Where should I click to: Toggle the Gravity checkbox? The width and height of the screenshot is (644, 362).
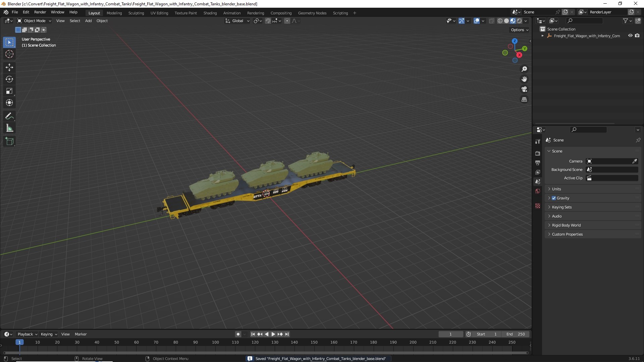tap(554, 198)
